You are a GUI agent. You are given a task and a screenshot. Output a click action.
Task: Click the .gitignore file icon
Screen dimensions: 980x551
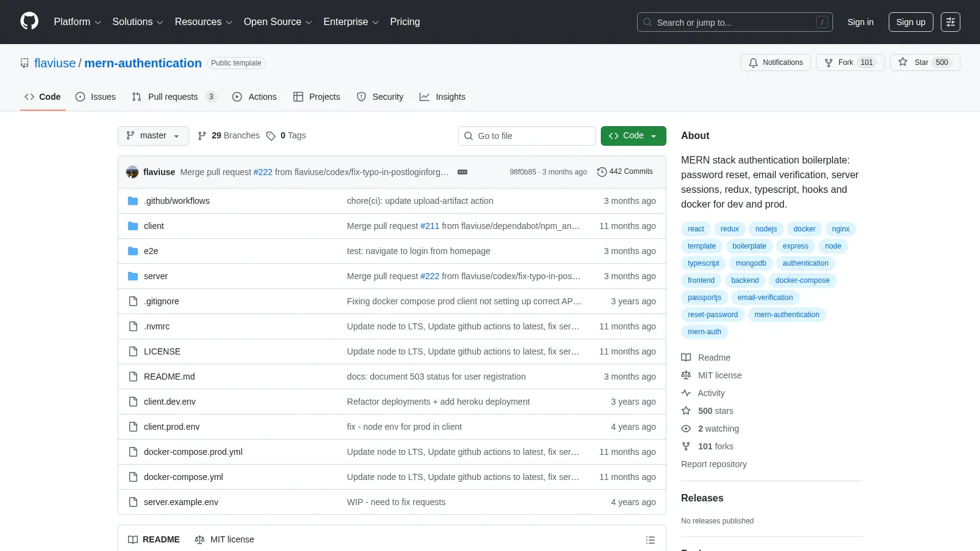[x=133, y=301]
